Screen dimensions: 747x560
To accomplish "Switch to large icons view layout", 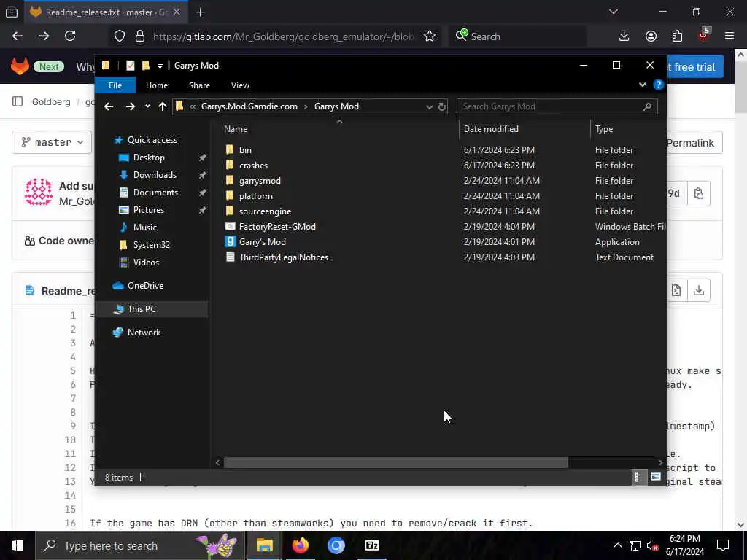I will coord(656,477).
